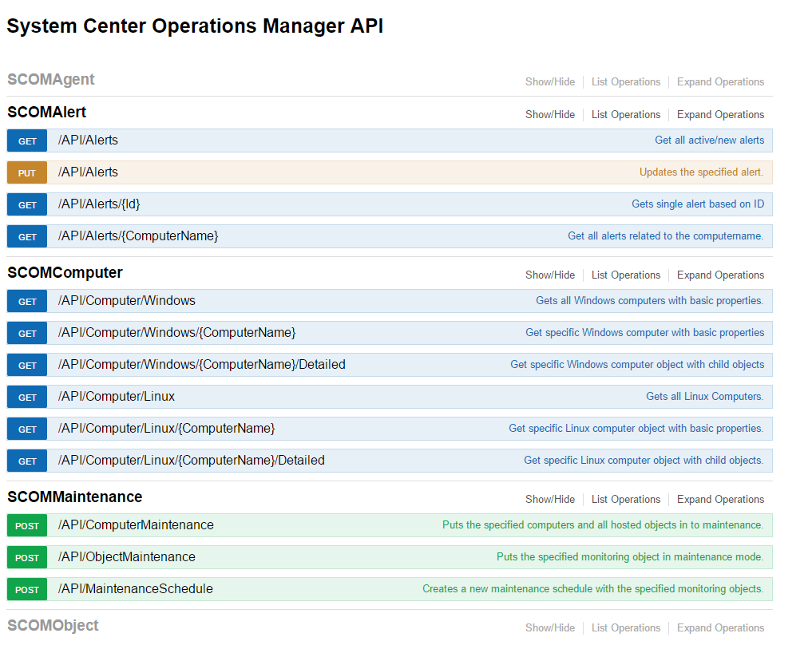Click 'Gets all Linux Computers.' description
Screen dimensions: 812x653
[705, 397]
